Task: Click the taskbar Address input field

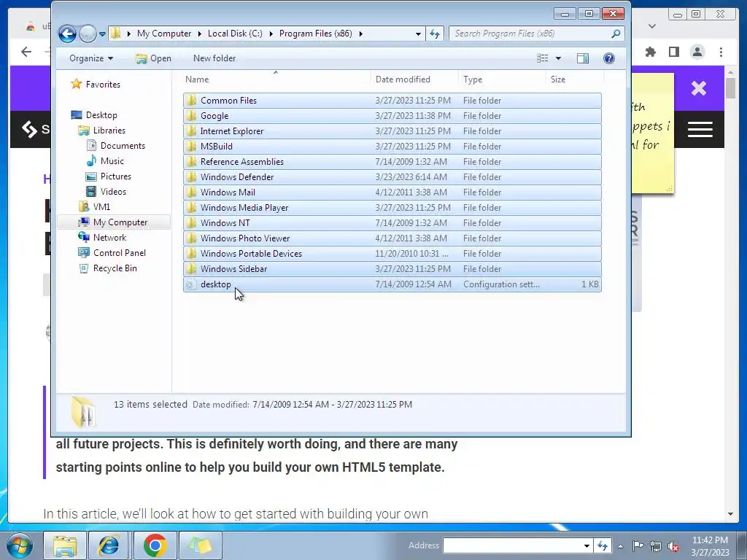Action: (x=513, y=545)
